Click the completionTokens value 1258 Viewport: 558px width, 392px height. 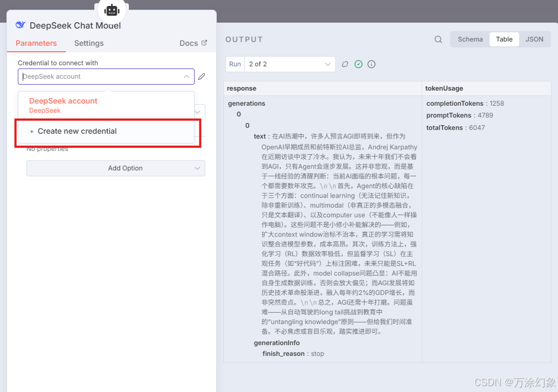(x=497, y=103)
